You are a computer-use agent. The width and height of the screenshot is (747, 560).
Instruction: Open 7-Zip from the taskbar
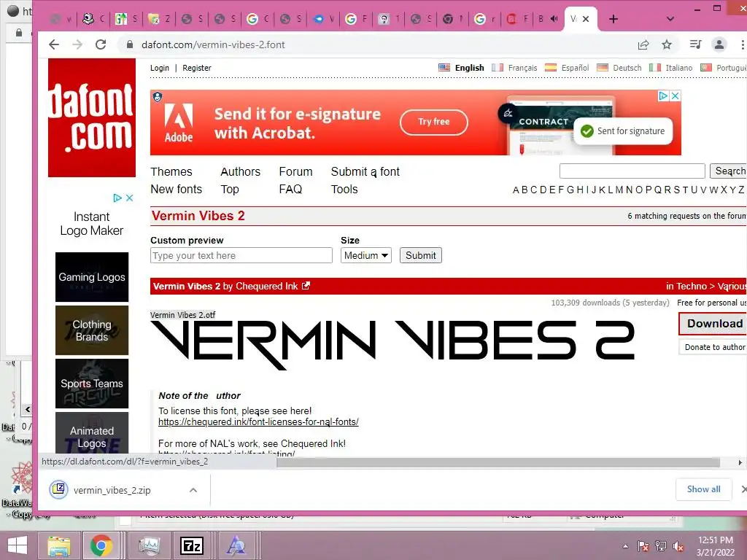click(x=192, y=545)
